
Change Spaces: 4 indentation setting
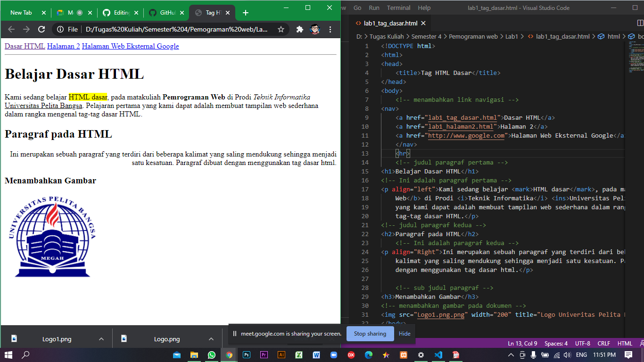click(556, 344)
